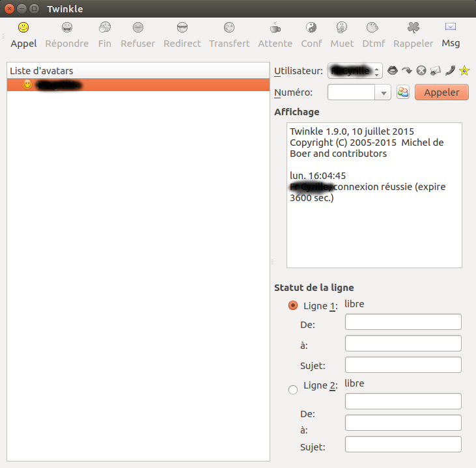Toggle the lips do-not-disturb icon
The width and height of the screenshot is (476, 468).
[393, 71]
